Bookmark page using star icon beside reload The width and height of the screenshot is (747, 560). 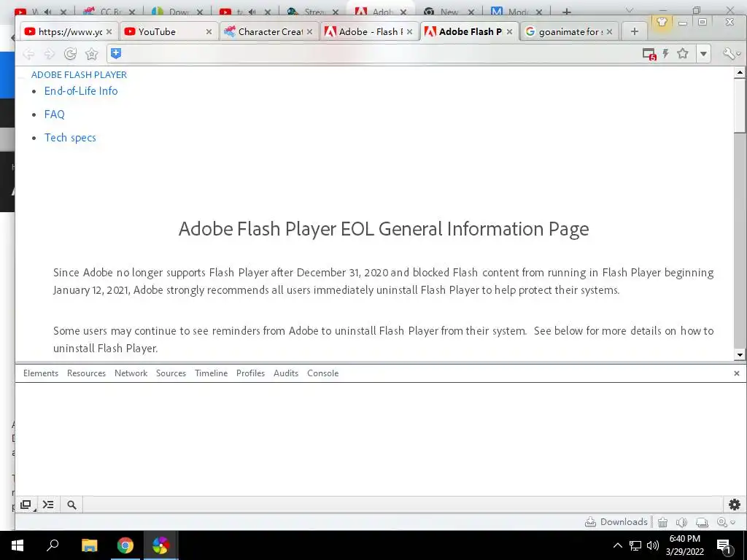point(91,54)
